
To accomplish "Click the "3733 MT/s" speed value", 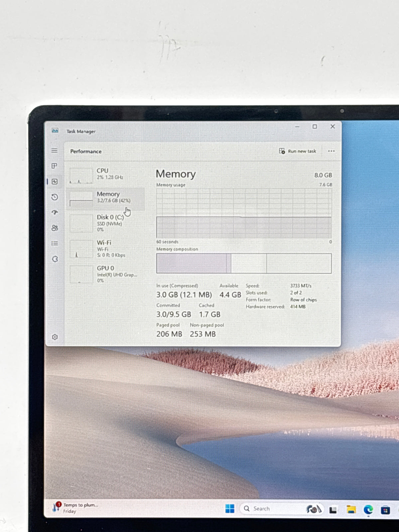I will [301, 286].
